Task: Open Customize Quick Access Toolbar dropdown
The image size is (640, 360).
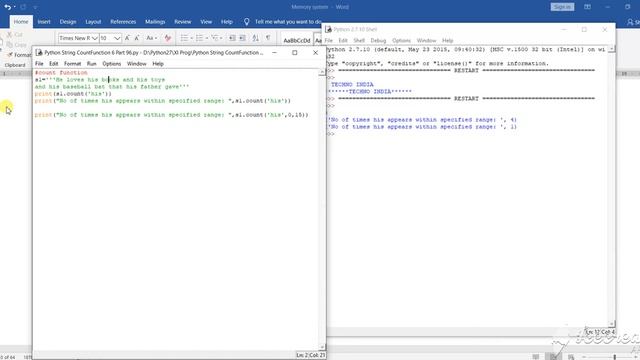Action: [35, 7]
